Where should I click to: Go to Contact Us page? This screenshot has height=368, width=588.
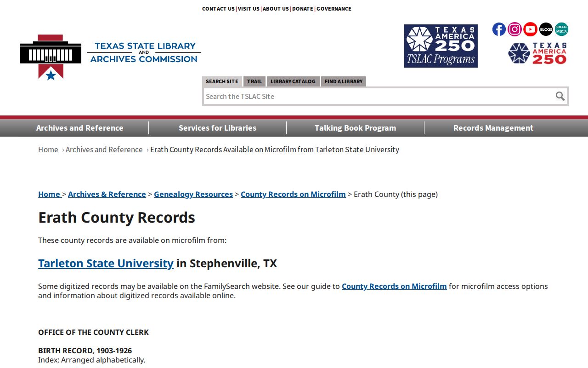click(218, 9)
